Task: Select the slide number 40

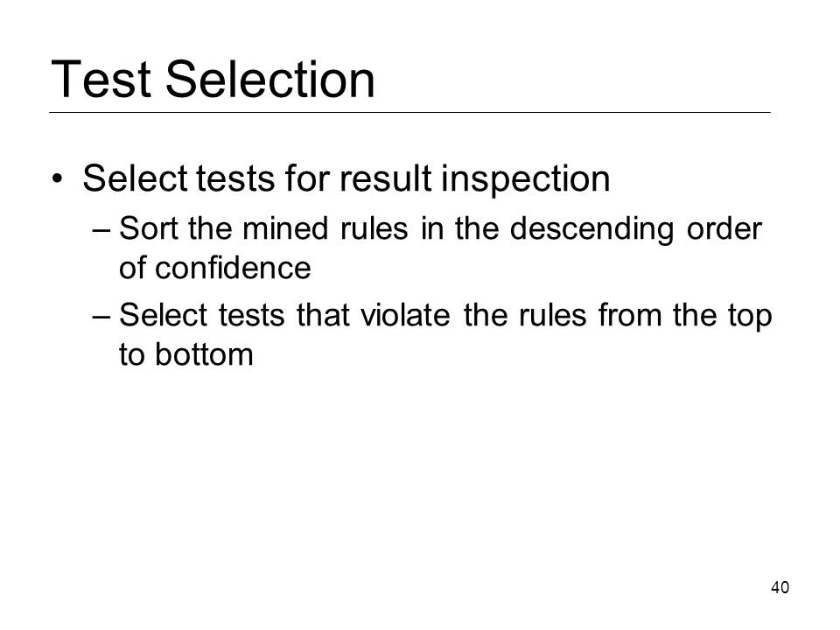Action: pos(780,588)
